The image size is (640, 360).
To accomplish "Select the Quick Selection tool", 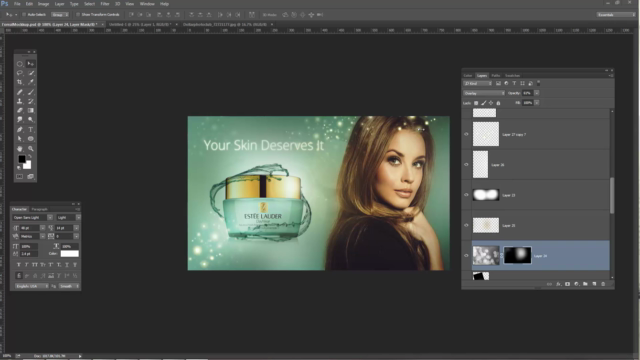I will [x=31, y=73].
